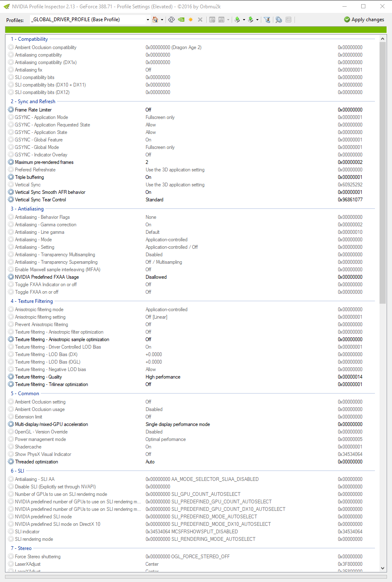392x582 pixels.
Task: Select the 'Vertical Sync' setting row
Action: pos(191,185)
